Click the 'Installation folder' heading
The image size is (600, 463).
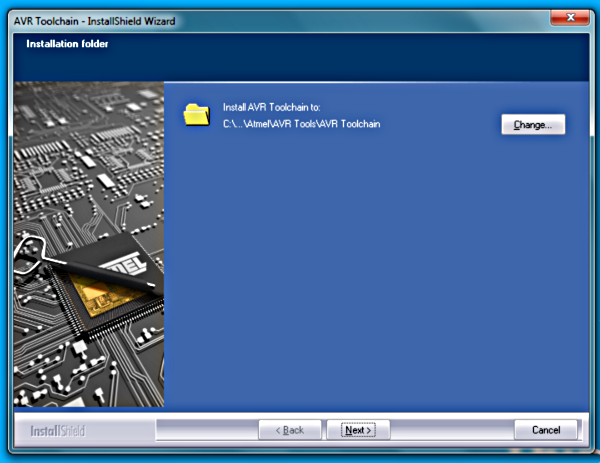tap(67, 44)
